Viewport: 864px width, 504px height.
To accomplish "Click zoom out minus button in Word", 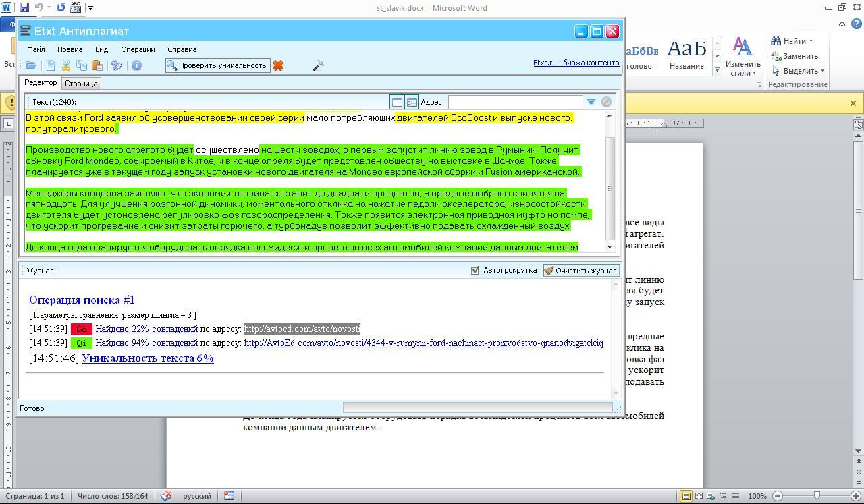I will tap(778, 496).
